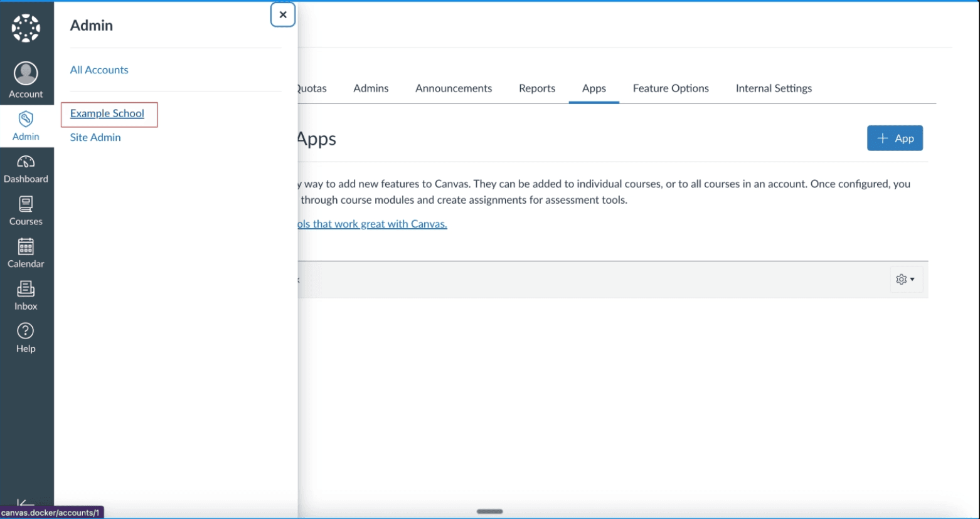The width and height of the screenshot is (980, 519).
Task: Select the Feature Options tab
Action: [x=671, y=88]
